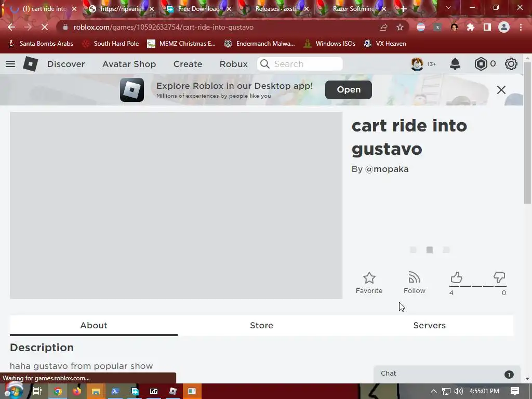Click the page vertical scrollbar
This screenshot has height=399, width=532.
[527, 133]
